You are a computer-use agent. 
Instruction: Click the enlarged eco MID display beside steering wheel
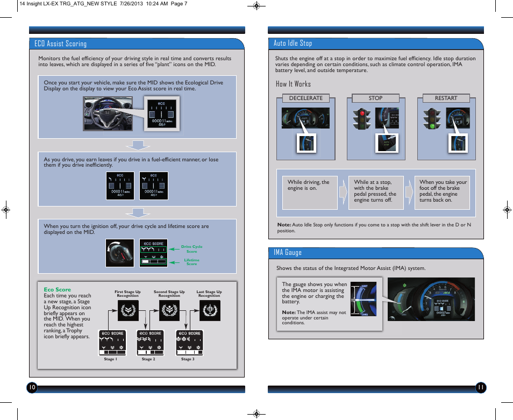tap(162, 113)
